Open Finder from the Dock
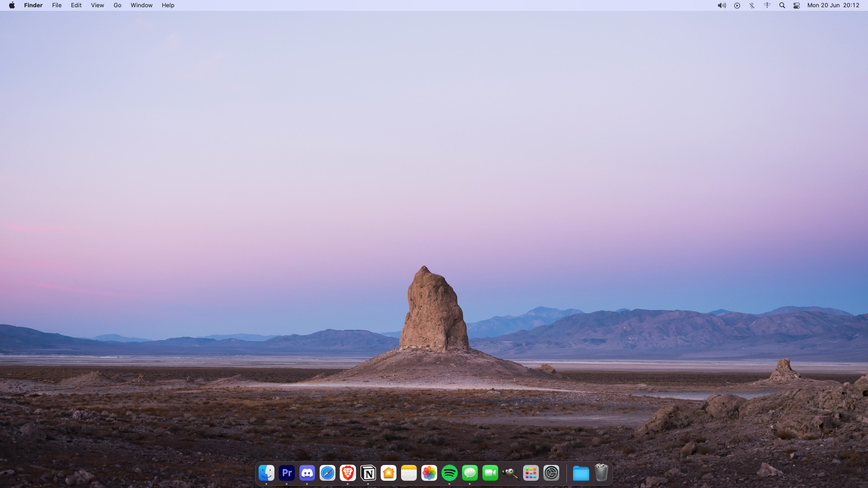868x488 pixels. [x=266, y=473]
